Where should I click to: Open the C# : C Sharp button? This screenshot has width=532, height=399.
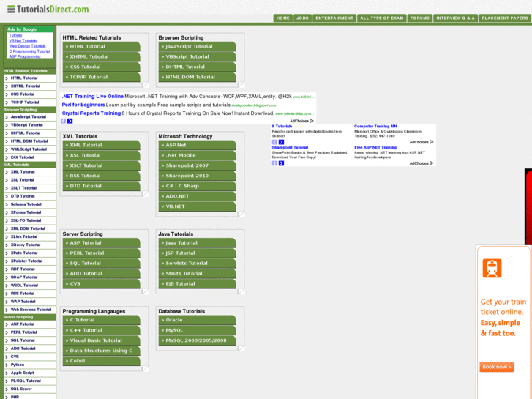[x=197, y=186]
